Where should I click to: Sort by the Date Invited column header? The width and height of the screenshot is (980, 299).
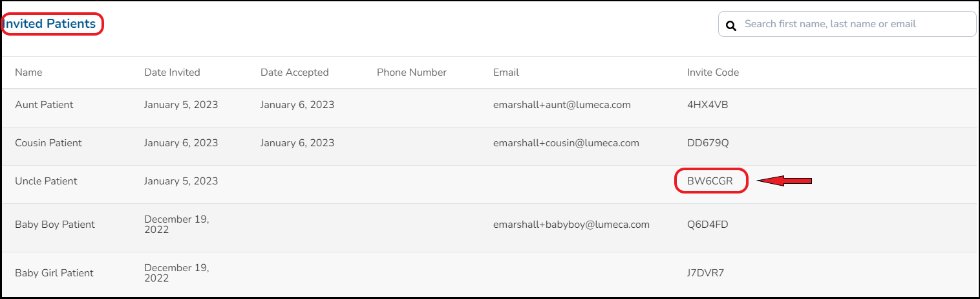(172, 72)
